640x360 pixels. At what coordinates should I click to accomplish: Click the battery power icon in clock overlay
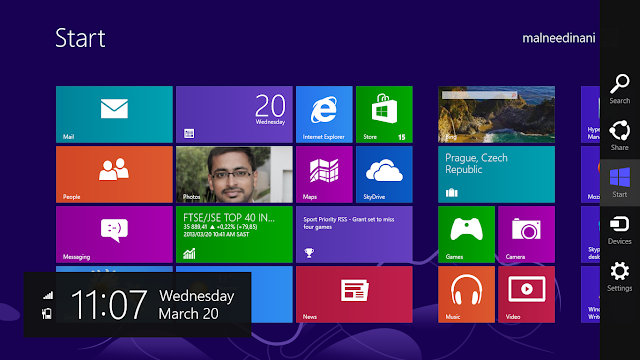coord(47,314)
